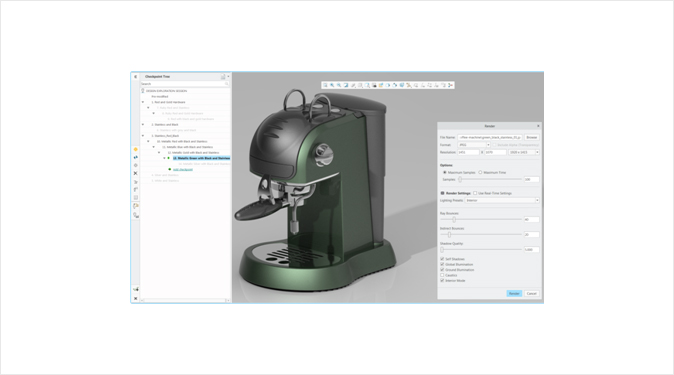Click the Ray Bounces slider handle
Image resolution: width=674 pixels, height=375 pixels.
[x=454, y=219]
